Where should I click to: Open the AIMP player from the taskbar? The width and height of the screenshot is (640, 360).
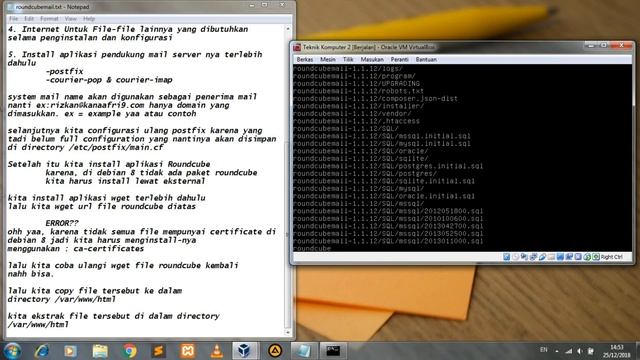(x=275, y=351)
